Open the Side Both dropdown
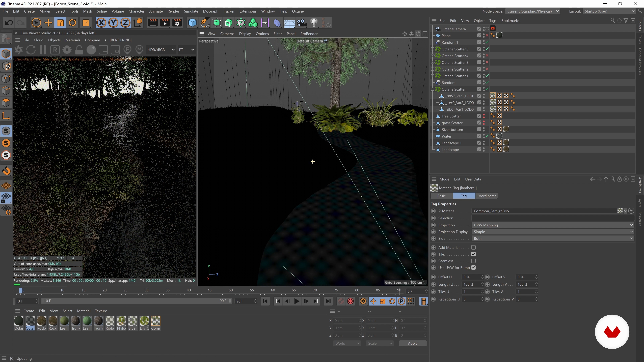 (553, 238)
